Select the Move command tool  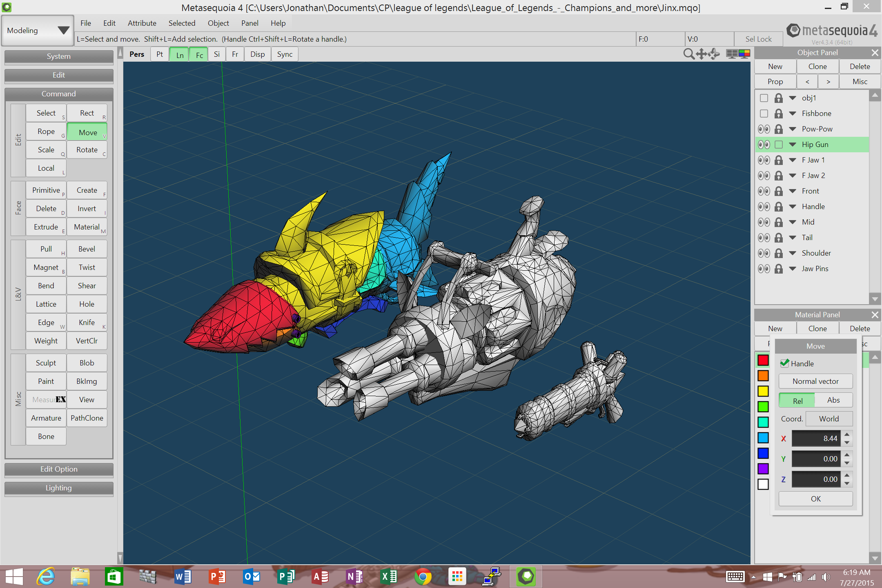[87, 132]
